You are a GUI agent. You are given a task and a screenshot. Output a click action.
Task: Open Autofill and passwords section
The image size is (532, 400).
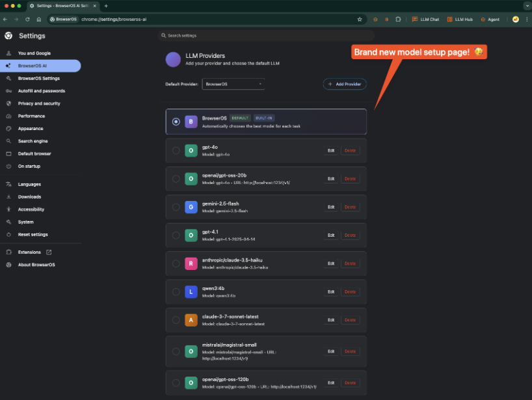click(41, 91)
